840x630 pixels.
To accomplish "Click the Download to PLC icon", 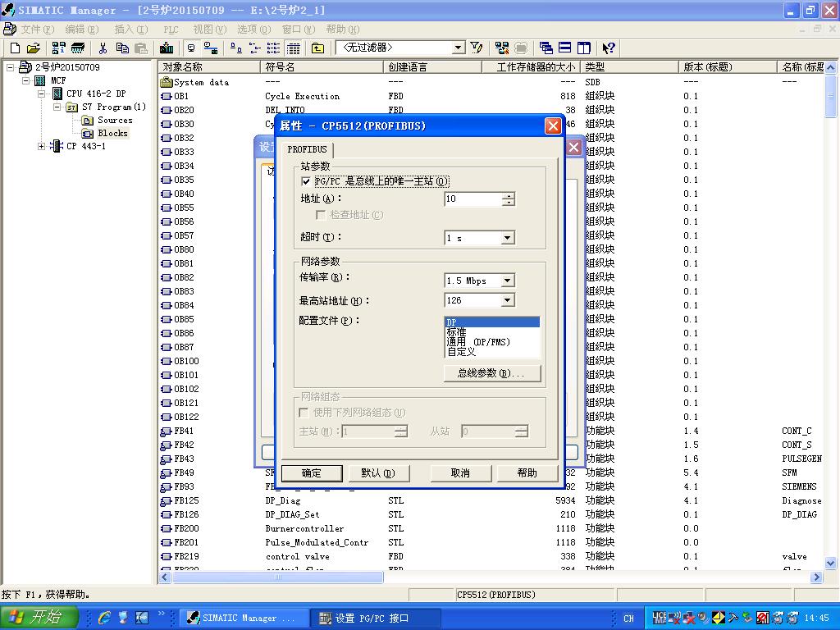I will pyautogui.click(x=167, y=48).
